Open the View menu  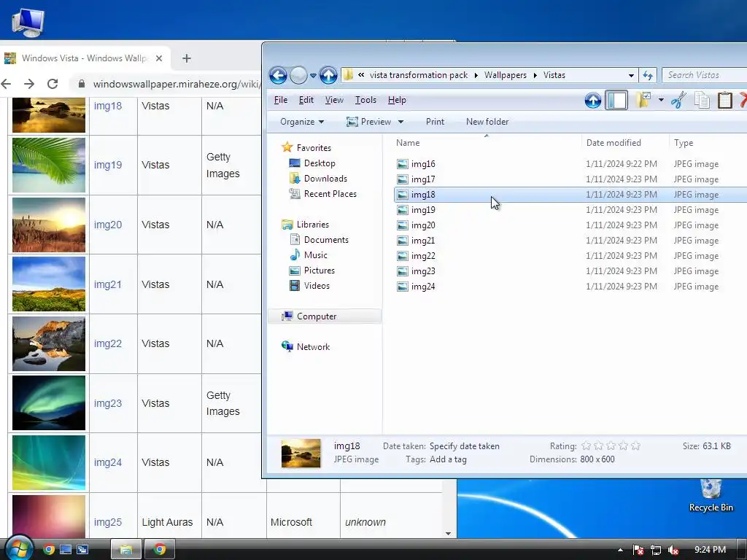[334, 100]
